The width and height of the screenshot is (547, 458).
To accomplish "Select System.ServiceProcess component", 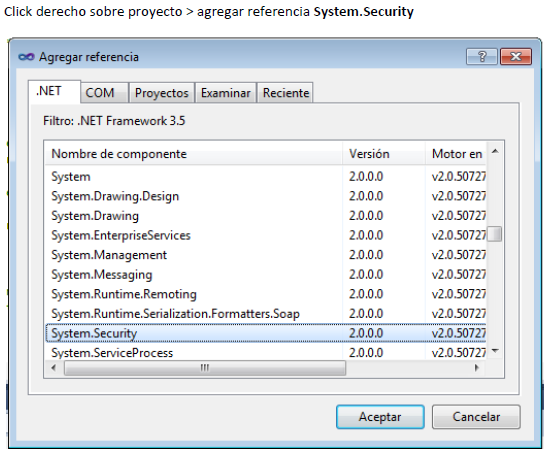I will (x=265, y=352).
